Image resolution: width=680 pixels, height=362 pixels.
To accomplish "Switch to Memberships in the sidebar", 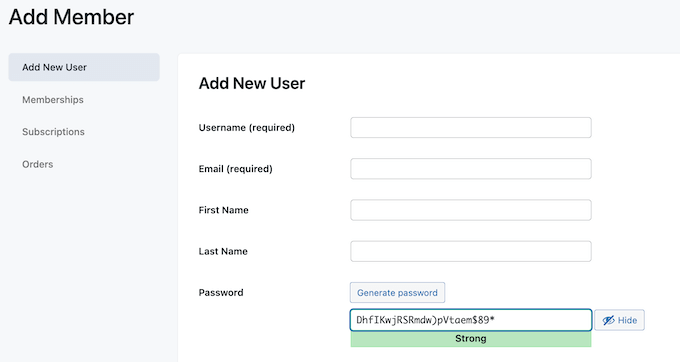I will pos(53,100).
